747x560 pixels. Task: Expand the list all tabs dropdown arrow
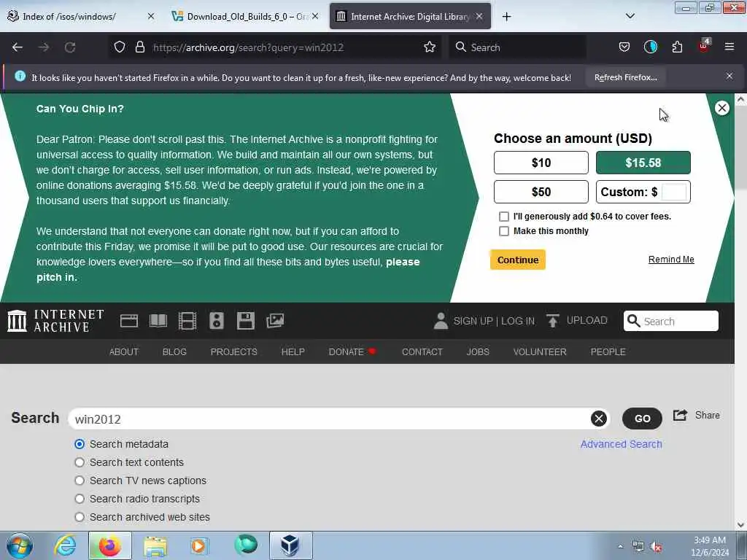point(630,16)
